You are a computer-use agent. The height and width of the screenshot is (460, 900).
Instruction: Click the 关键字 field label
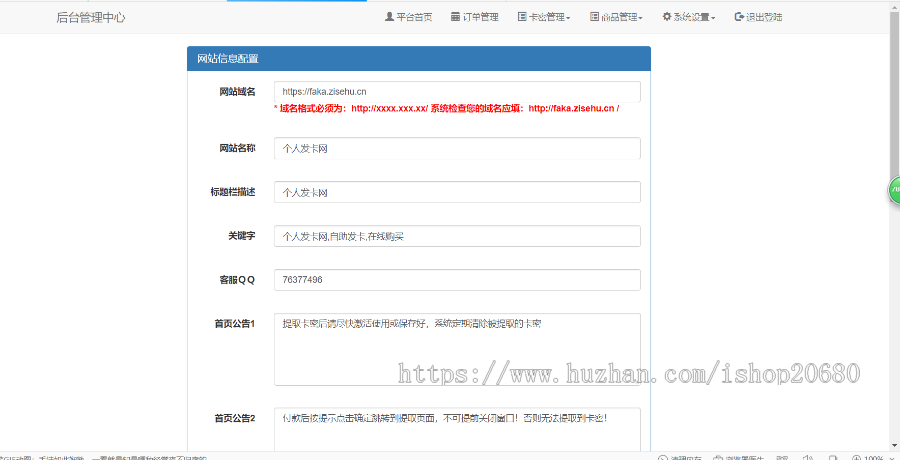(242, 236)
